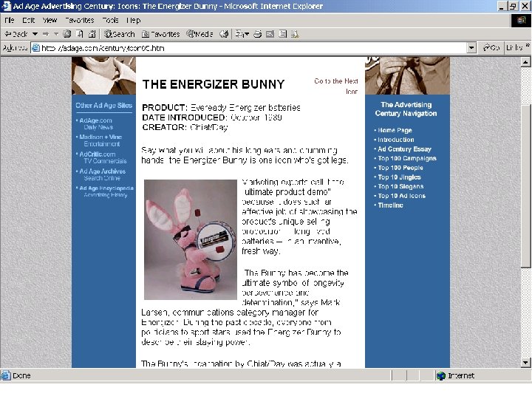Open the Ad Century Essay link
The width and height of the screenshot is (532, 399).
[x=404, y=149]
